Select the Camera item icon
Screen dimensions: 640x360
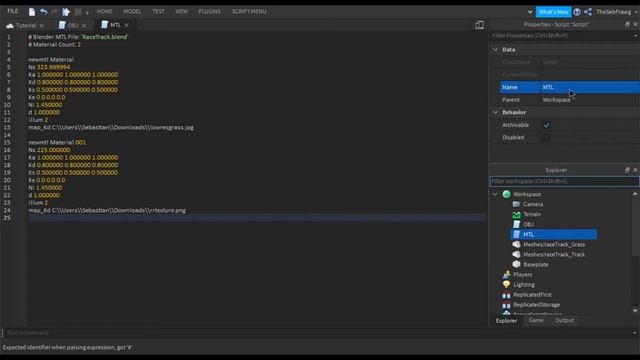[x=516, y=204]
